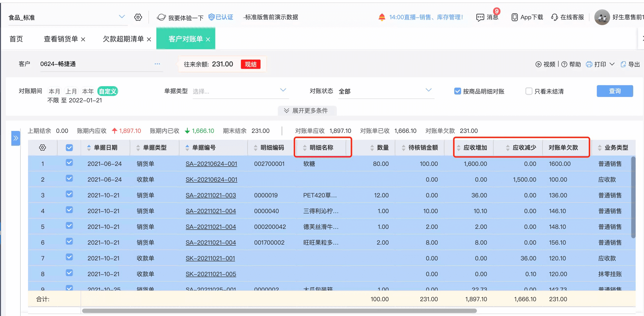
Task: Click the 查询 query button
Action: point(615,91)
